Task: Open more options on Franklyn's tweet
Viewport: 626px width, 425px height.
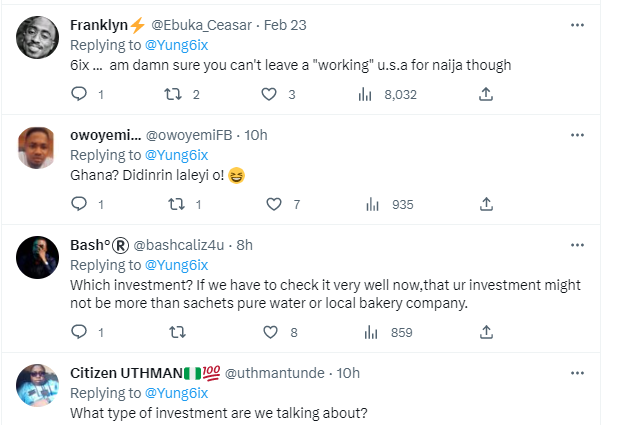Action: 577,24
